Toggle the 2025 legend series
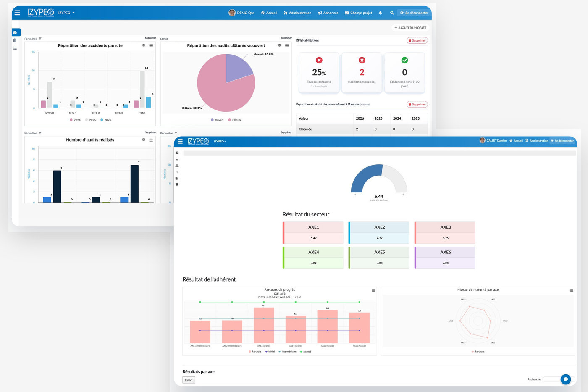588x392 pixels. [90, 120]
